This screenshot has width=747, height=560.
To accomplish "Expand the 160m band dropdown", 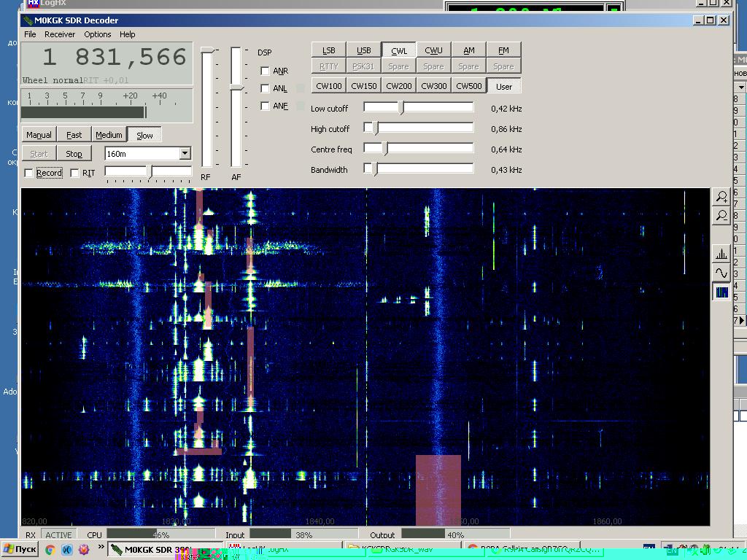I will click(185, 154).
